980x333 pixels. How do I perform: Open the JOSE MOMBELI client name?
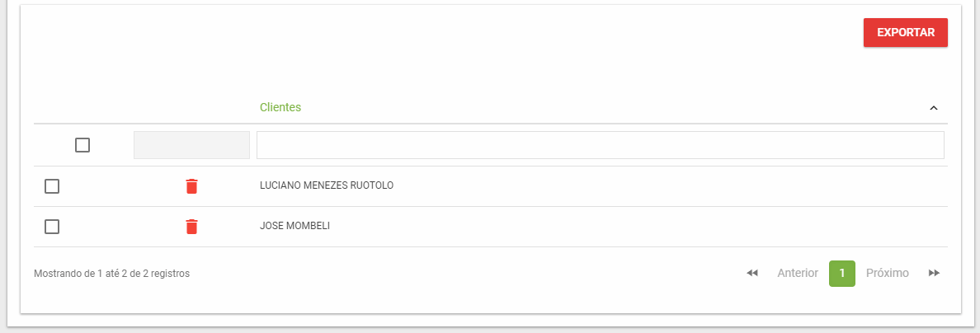(x=294, y=226)
